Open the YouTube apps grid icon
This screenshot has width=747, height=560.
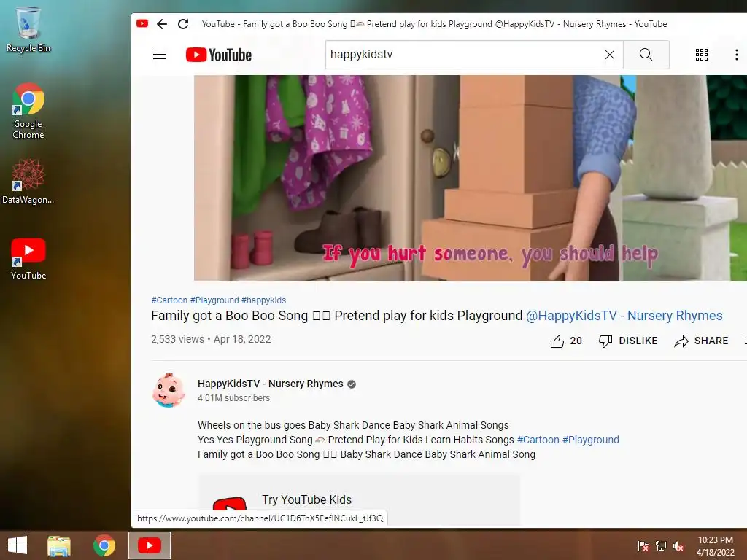(x=701, y=55)
